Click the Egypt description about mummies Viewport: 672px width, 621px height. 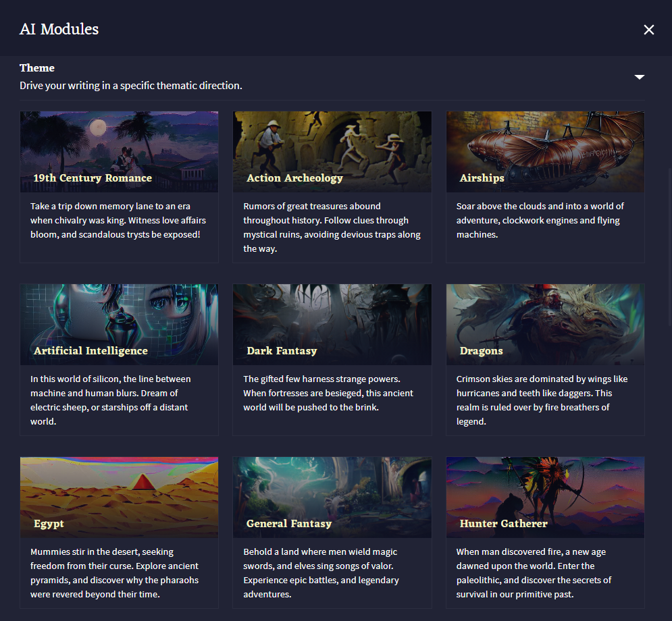click(114, 573)
